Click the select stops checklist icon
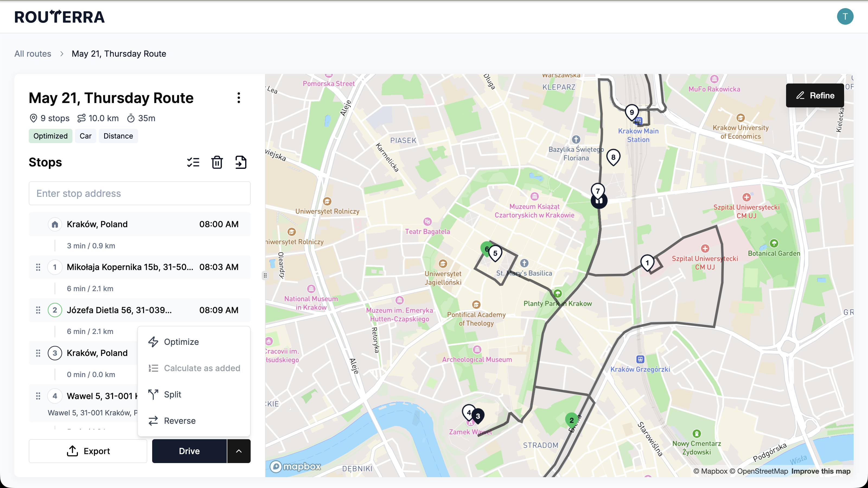Image resolution: width=868 pixels, height=488 pixels. [x=193, y=162]
